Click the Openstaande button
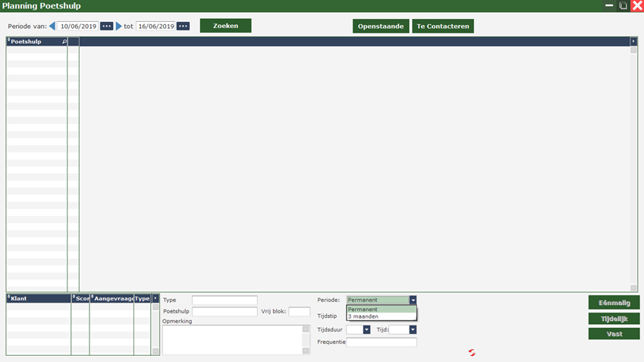 (x=381, y=26)
